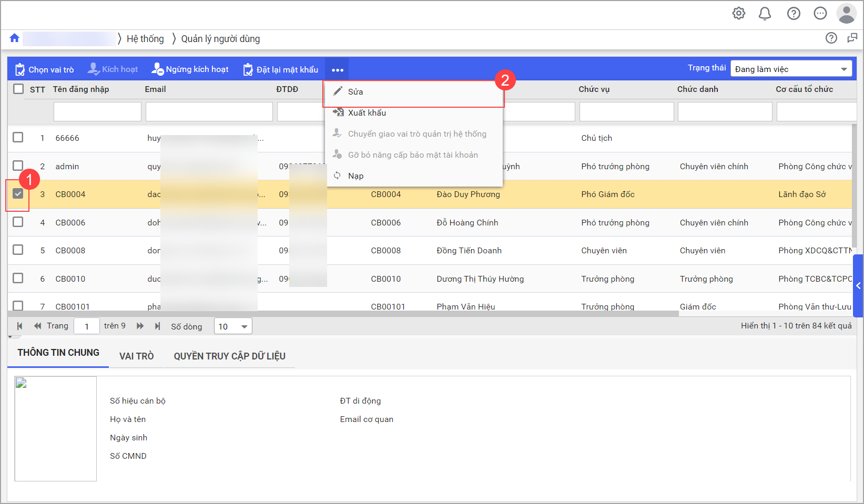
Task: Uncheck the CB0004 row checkbox
Action: [18, 194]
